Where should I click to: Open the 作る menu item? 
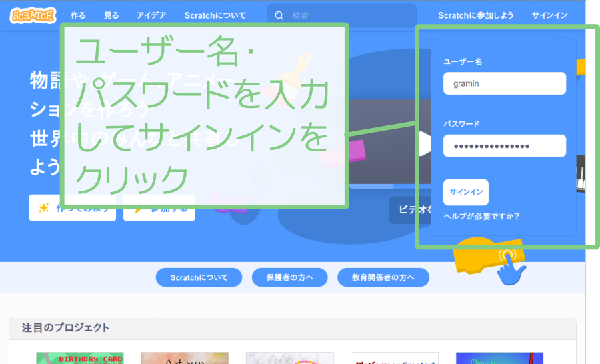coord(78,15)
